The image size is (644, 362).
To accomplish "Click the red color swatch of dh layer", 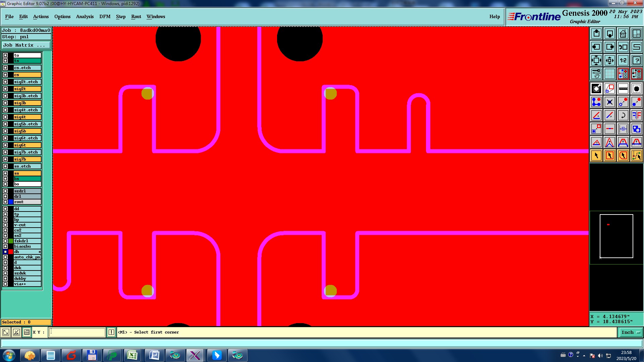I will pyautogui.click(x=11, y=252).
